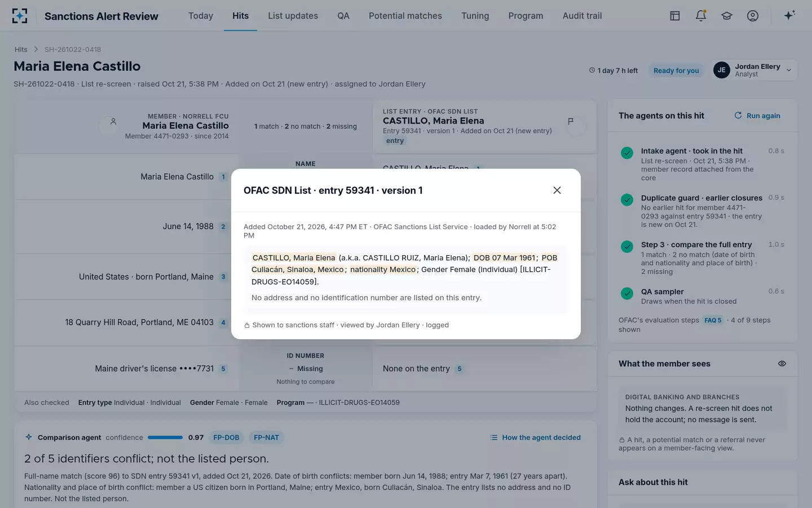Click the Ready for you badge

pos(676,71)
